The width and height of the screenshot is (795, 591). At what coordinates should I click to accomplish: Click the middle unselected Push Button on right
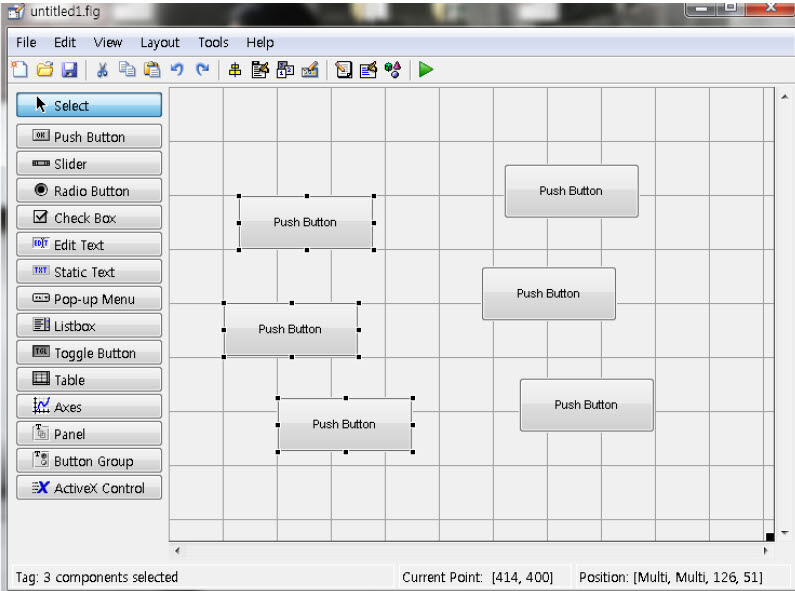click(549, 293)
